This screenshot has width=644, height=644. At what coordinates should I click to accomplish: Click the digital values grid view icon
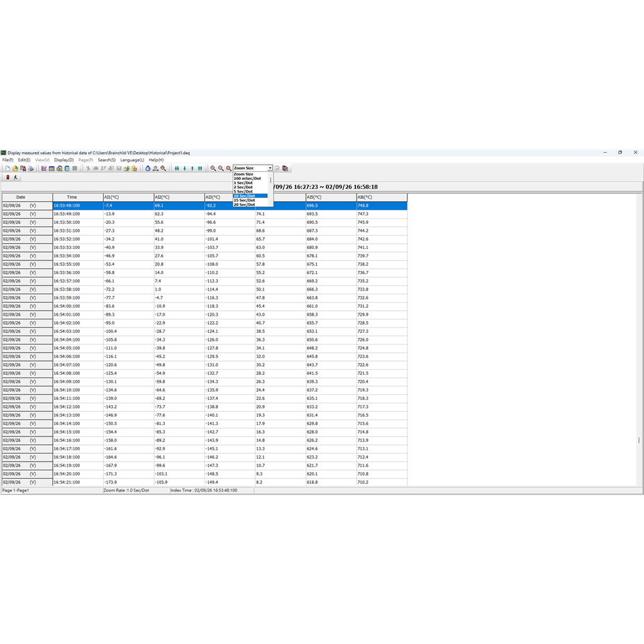51,168
